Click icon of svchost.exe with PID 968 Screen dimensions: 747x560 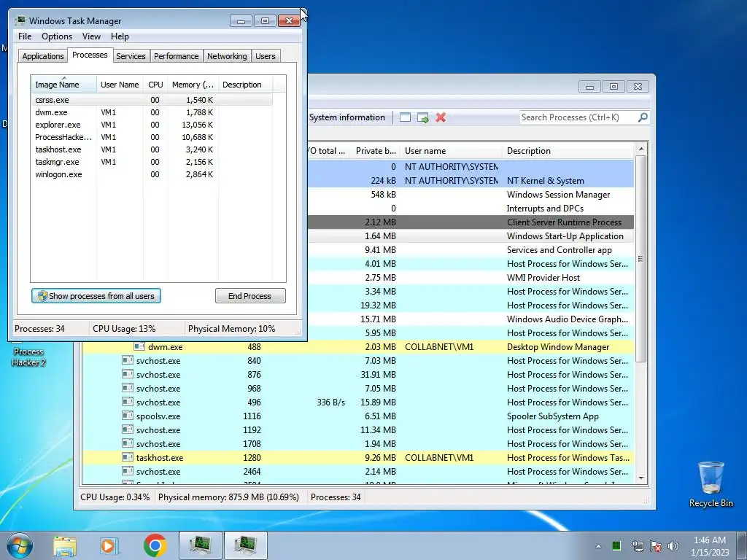(x=127, y=388)
